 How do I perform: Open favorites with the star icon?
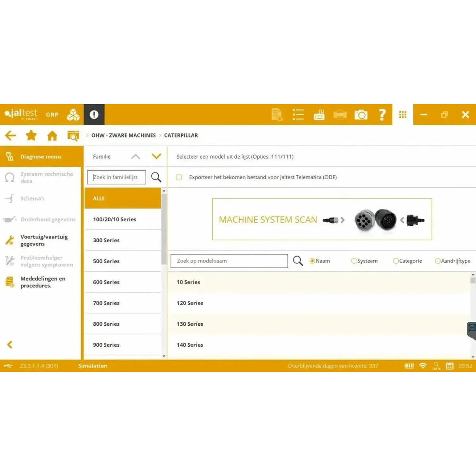tap(31, 136)
